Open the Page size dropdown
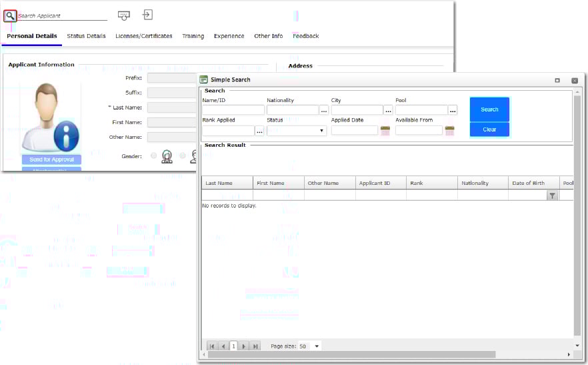 [317, 346]
